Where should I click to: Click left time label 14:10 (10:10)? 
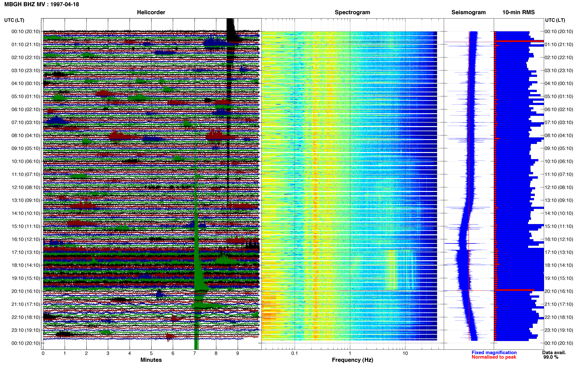[26, 213]
